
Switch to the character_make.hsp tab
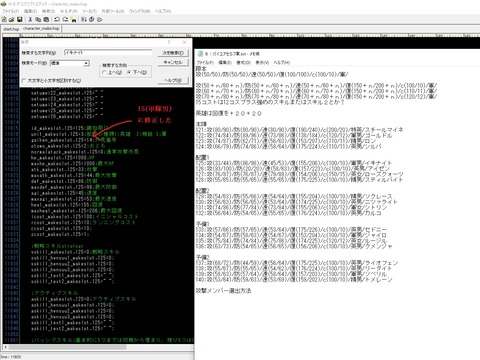tap(41, 29)
